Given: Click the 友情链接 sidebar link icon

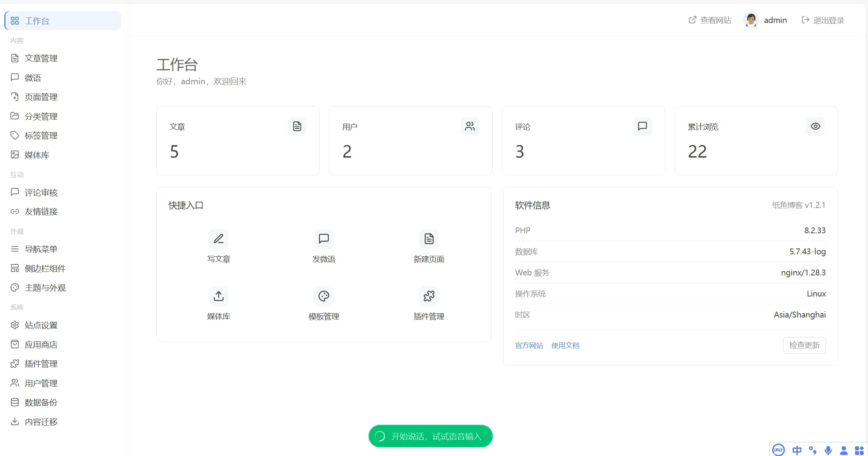Looking at the screenshot, I should click(x=15, y=211).
